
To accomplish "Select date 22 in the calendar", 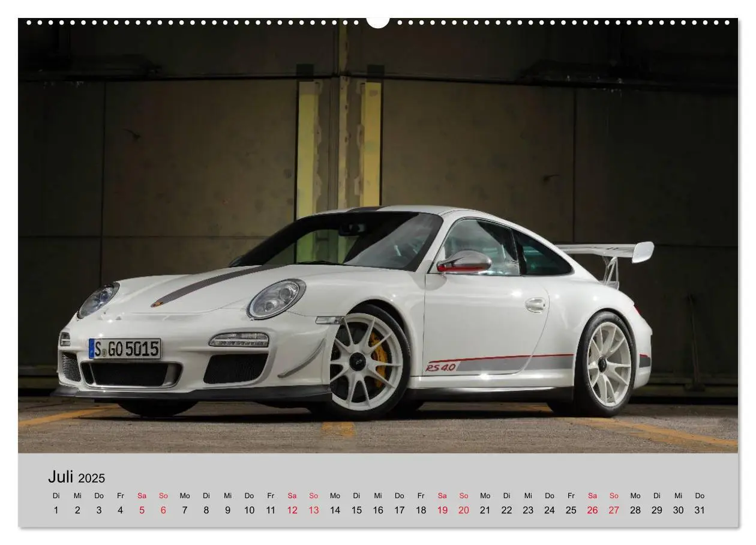I will [x=506, y=510].
